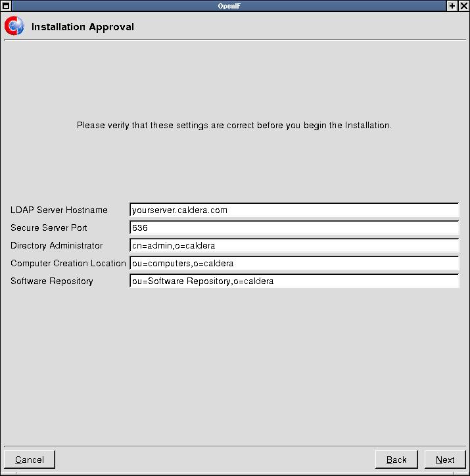Go Back to the previous step

click(396, 460)
